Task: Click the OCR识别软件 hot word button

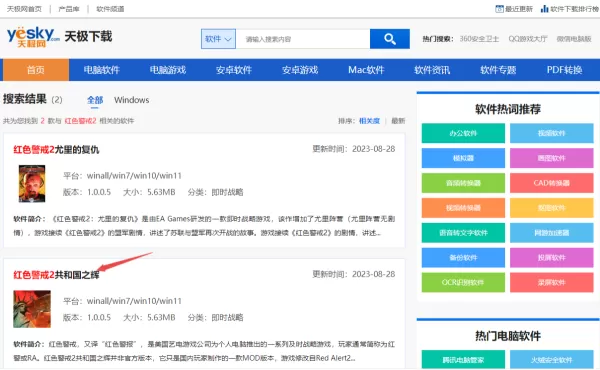Action: point(463,282)
